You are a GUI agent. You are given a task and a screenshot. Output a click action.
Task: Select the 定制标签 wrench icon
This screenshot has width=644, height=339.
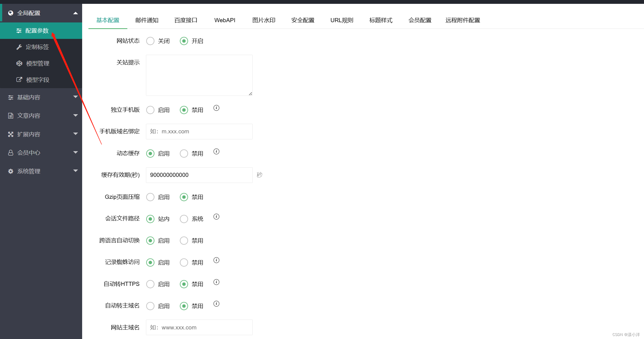19,47
